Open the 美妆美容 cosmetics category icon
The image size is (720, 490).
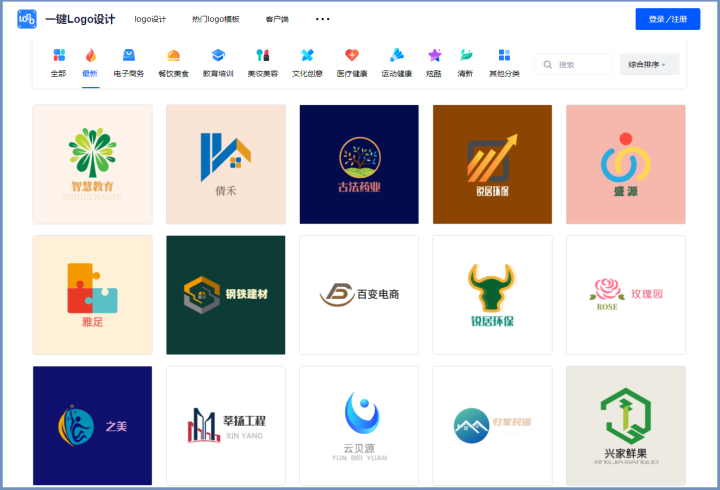coord(263,56)
